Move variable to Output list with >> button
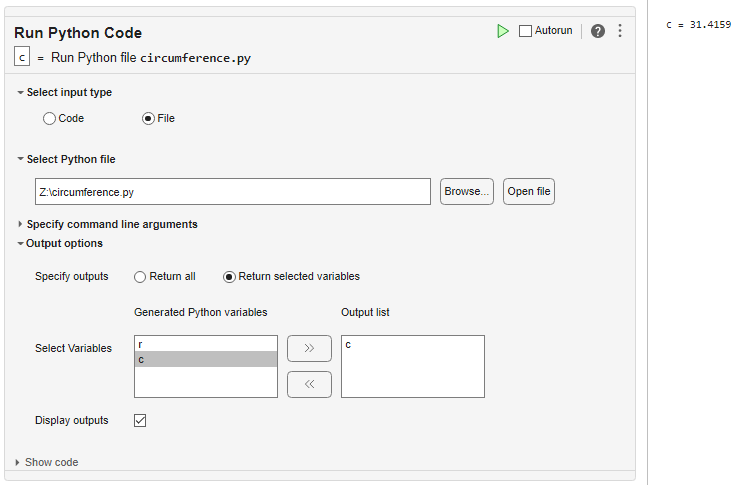753x485 pixels. (x=309, y=348)
